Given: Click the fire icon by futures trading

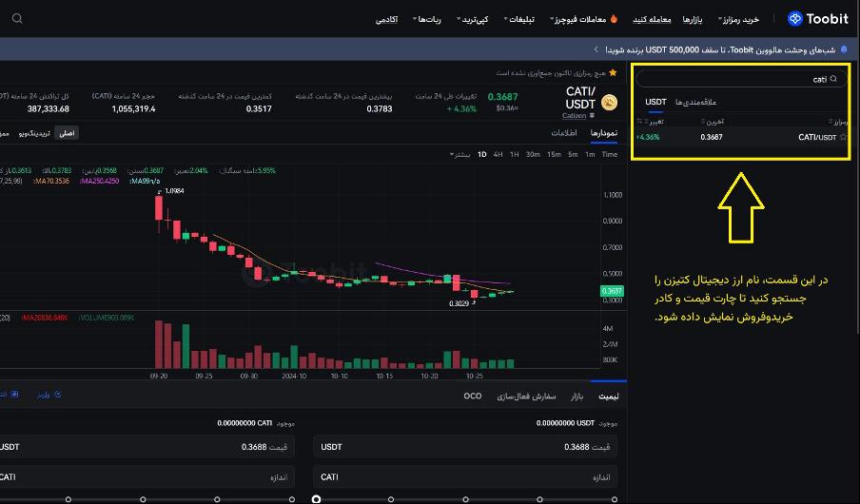Looking at the screenshot, I should [x=614, y=19].
